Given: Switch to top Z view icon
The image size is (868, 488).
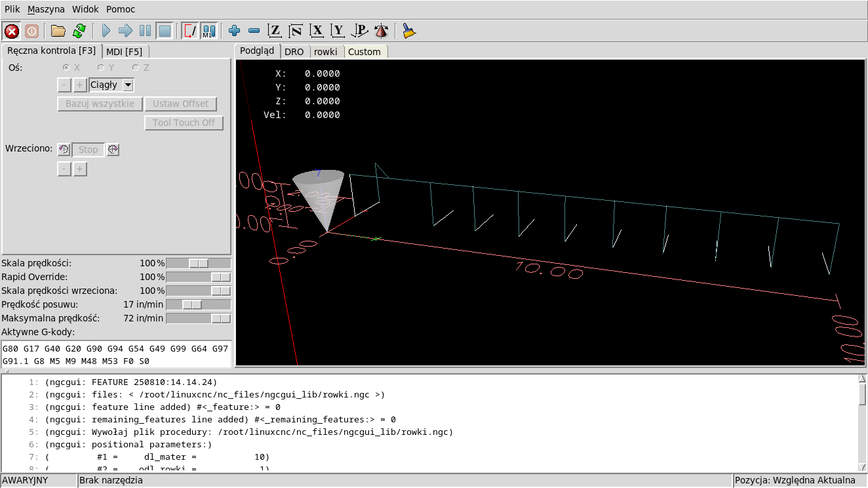Looking at the screenshot, I should pyautogui.click(x=275, y=30).
